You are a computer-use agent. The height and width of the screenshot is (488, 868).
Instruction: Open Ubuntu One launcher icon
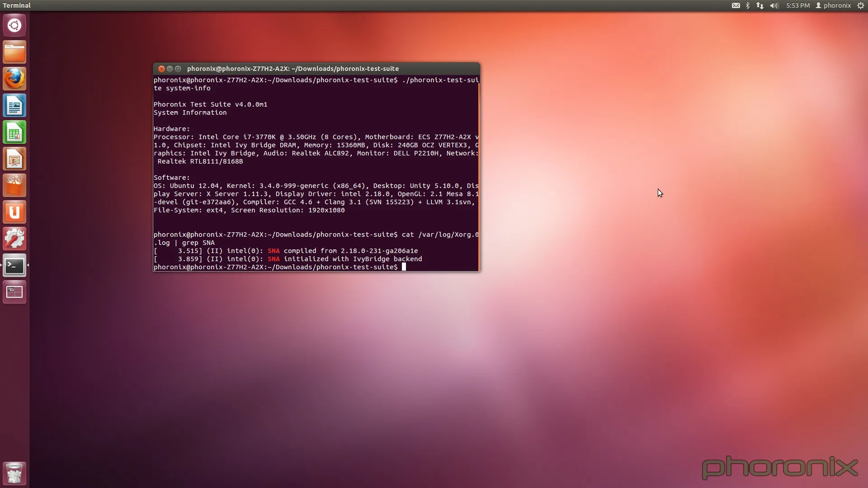click(x=14, y=212)
